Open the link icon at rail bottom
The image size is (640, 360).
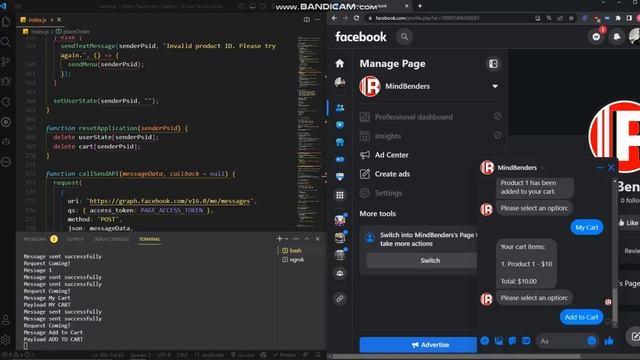340,299
